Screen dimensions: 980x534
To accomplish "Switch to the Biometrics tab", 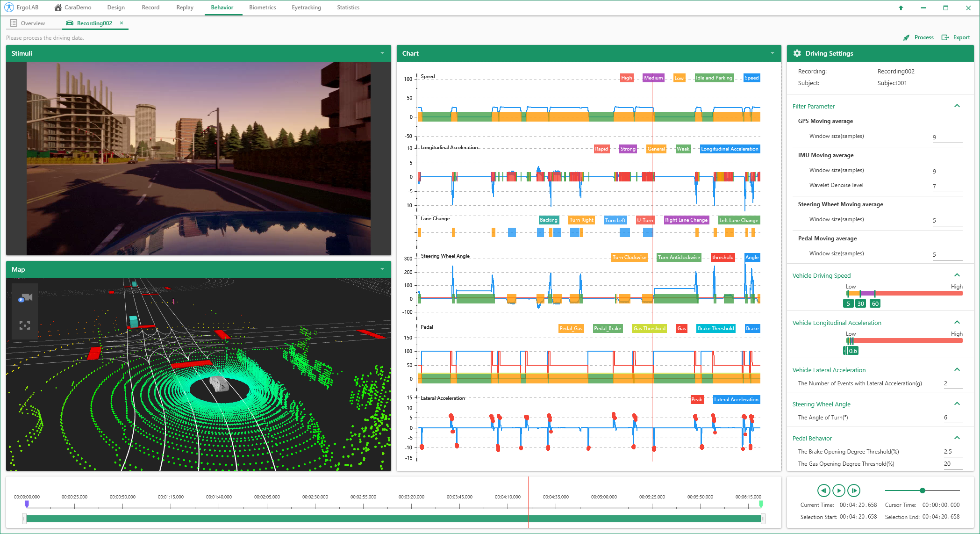I will pos(262,7).
